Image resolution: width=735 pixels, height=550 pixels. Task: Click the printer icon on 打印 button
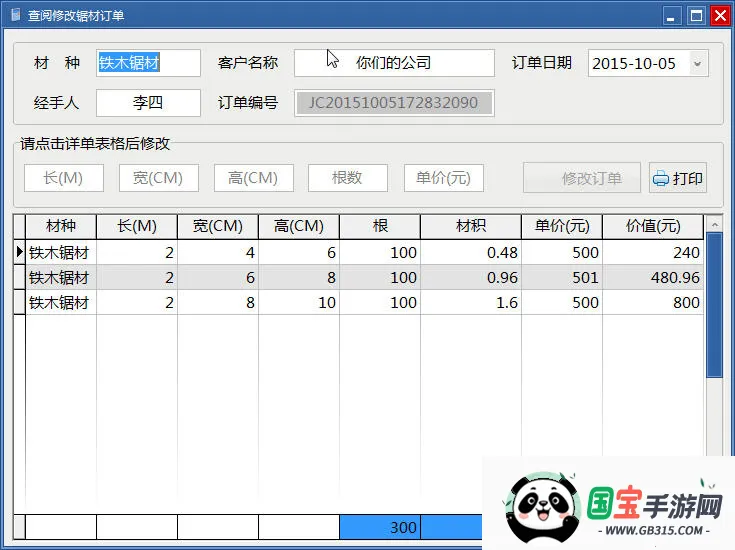coord(660,179)
